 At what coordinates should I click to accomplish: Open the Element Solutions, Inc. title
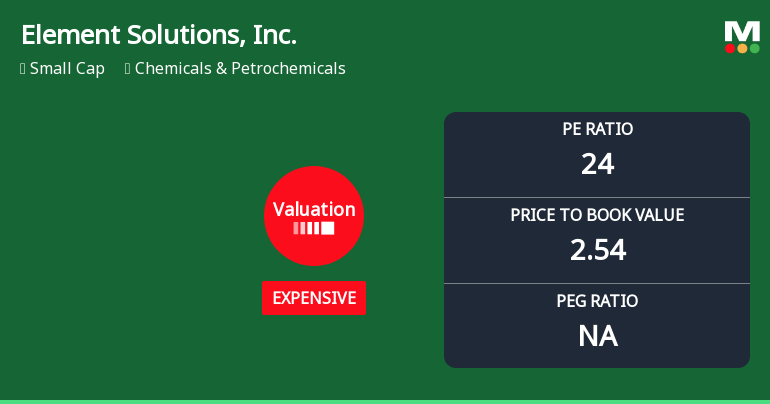pyautogui.click(x=159, y=35)
